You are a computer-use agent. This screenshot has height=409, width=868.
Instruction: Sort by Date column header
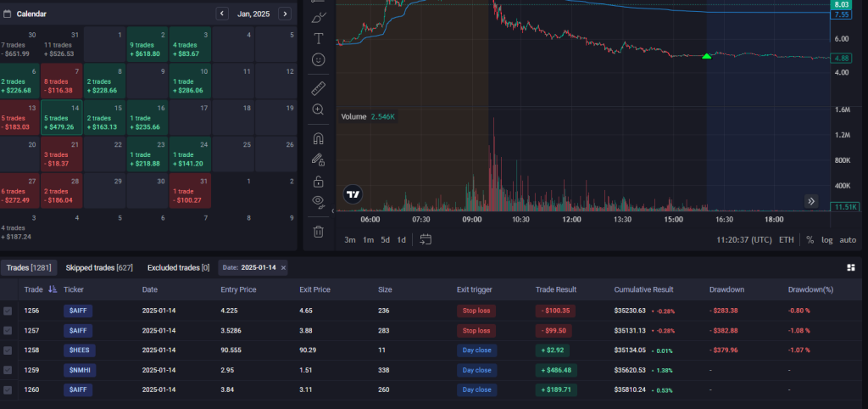click(149, 289)
